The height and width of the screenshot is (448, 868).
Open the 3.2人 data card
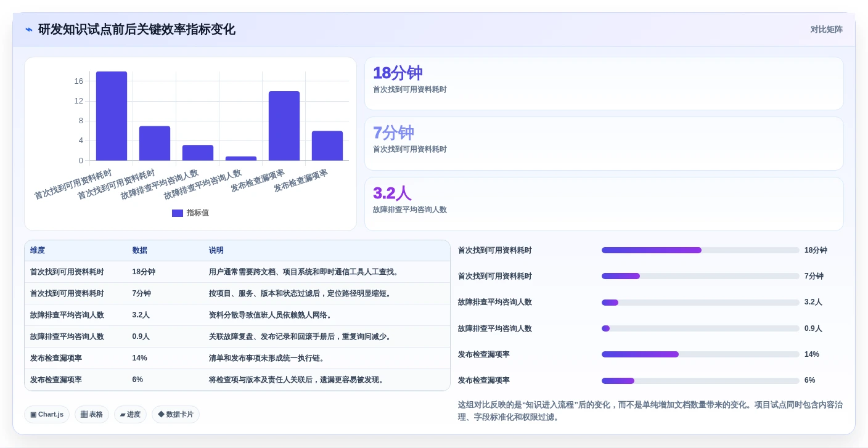click(x=604, y=204)
